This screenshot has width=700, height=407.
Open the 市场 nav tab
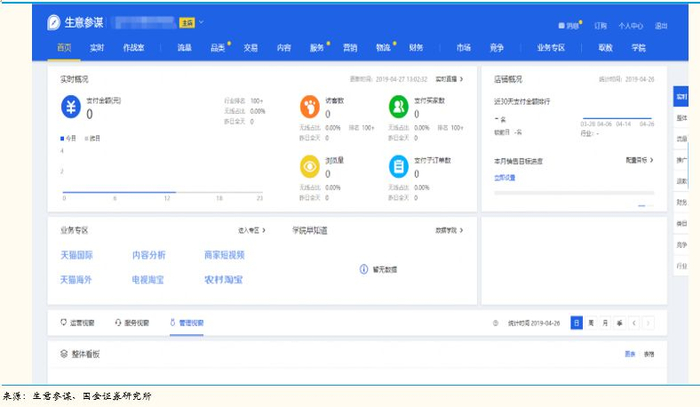(x=464, y=47)
